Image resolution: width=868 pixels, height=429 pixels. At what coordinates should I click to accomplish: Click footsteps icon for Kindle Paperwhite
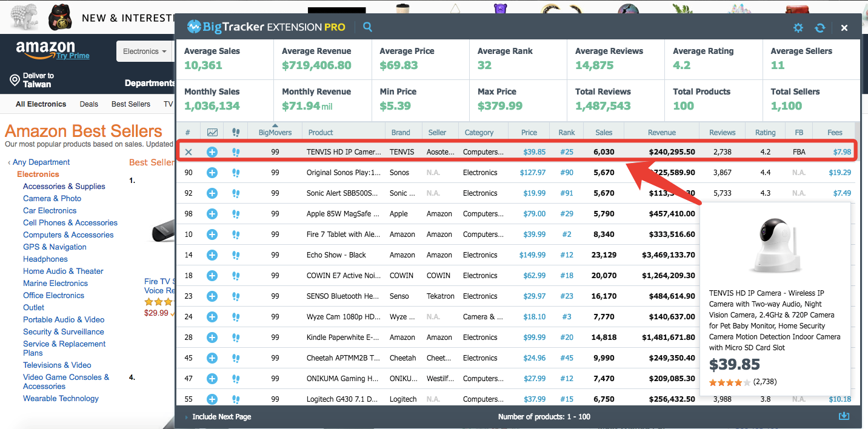click(x=236, y=338)
